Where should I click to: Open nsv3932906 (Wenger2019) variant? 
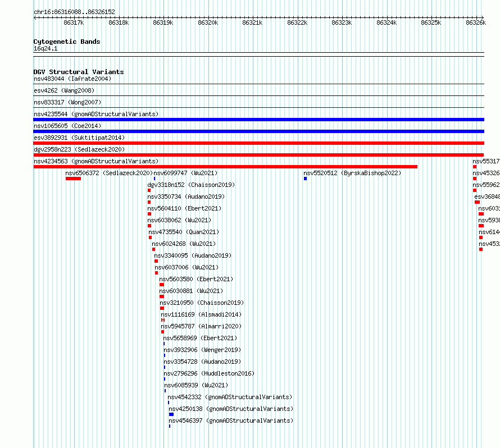tap(202, 350)
